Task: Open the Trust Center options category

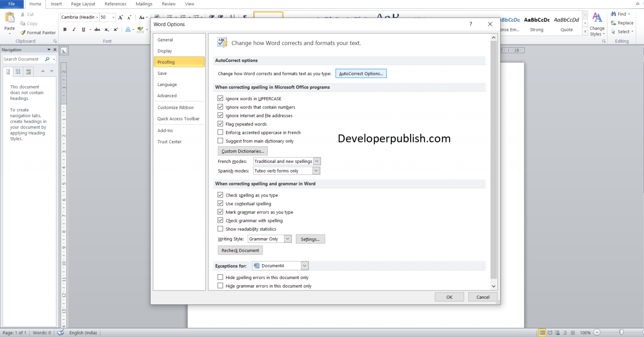Action: pyautogui.click(x=169, y=142)
